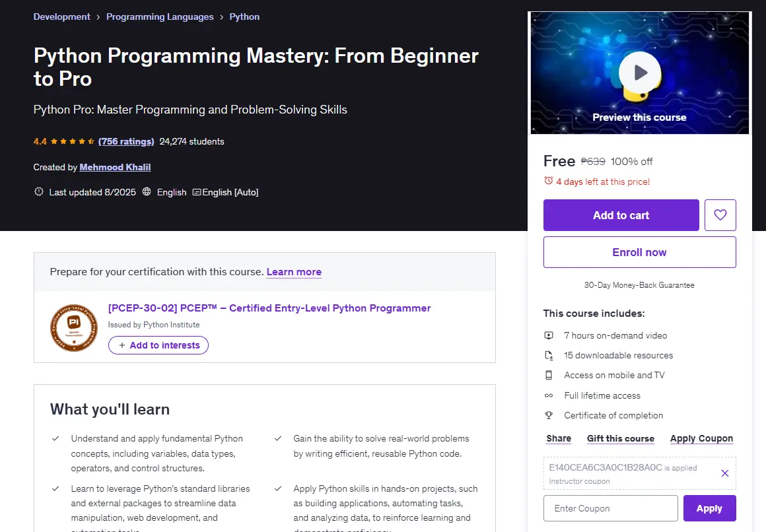The image size is (766, 532).
Task: Click the checkmark beside Learn to leverage Python's libraries
Action: (55, 488)
